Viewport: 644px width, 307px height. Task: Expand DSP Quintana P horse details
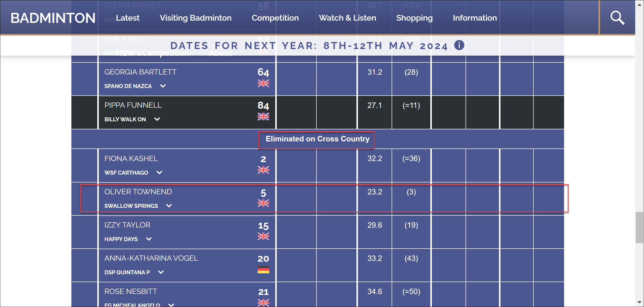click(x=161, y=272)
